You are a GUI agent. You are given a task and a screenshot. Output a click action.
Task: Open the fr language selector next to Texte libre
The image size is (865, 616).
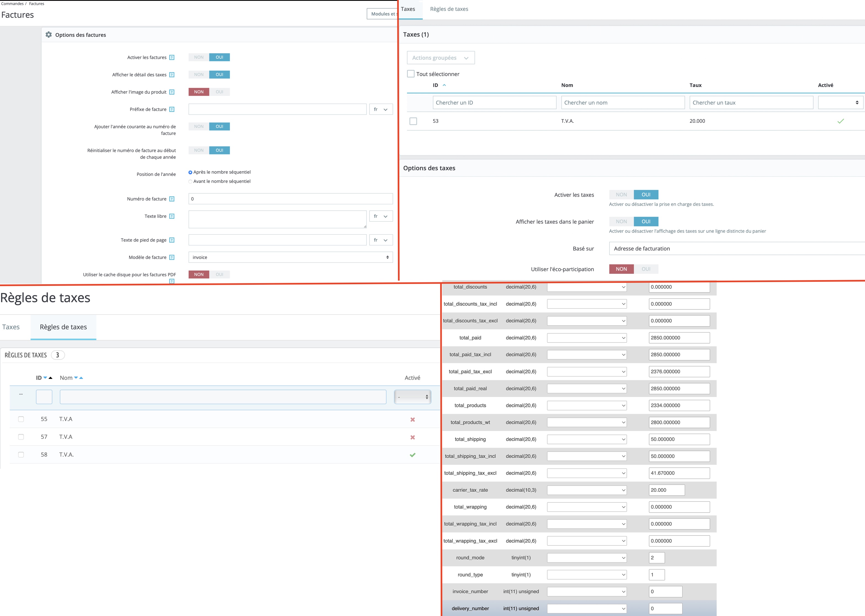tap(381, 216)
